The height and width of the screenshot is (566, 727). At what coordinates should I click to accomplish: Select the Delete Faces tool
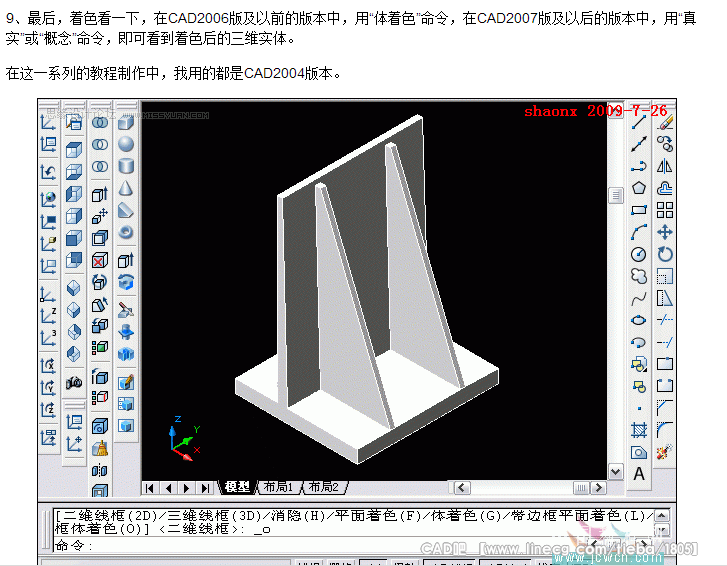coord(100,261)
